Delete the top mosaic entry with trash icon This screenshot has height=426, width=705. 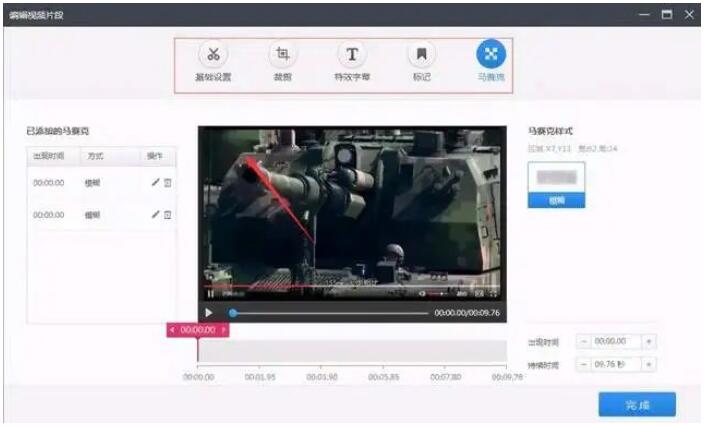click(x=168, y=183)
